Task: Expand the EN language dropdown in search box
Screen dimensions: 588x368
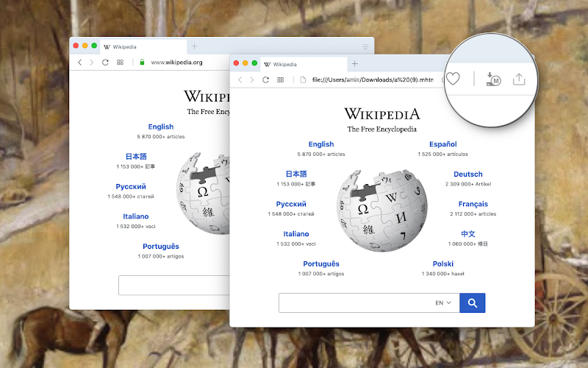Action: click(443, 302)
